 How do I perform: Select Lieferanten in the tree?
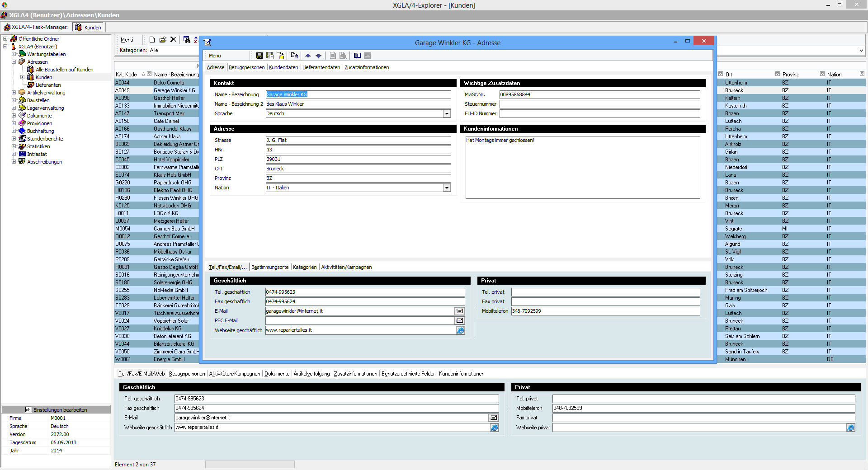48,85
